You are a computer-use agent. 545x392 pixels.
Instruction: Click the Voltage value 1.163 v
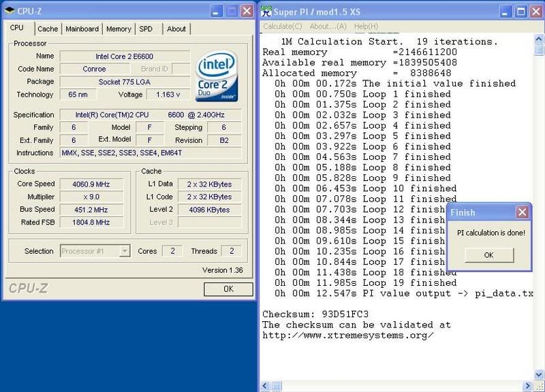coord(168,95)
